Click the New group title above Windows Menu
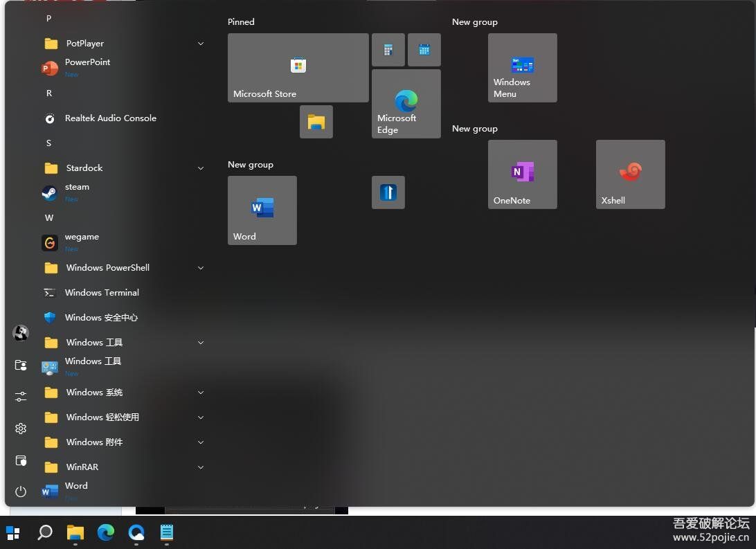Screen dimensions: 756x549 (475, 21)
